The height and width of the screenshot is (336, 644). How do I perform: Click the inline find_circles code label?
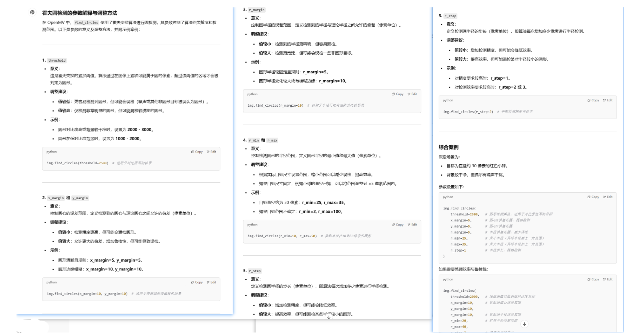(x=86, y=22)
